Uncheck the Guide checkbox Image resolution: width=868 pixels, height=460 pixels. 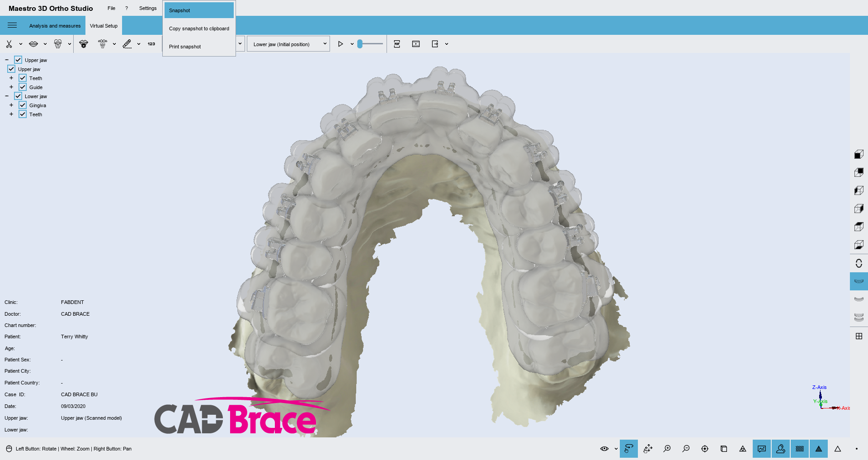(x=23, y=87)
